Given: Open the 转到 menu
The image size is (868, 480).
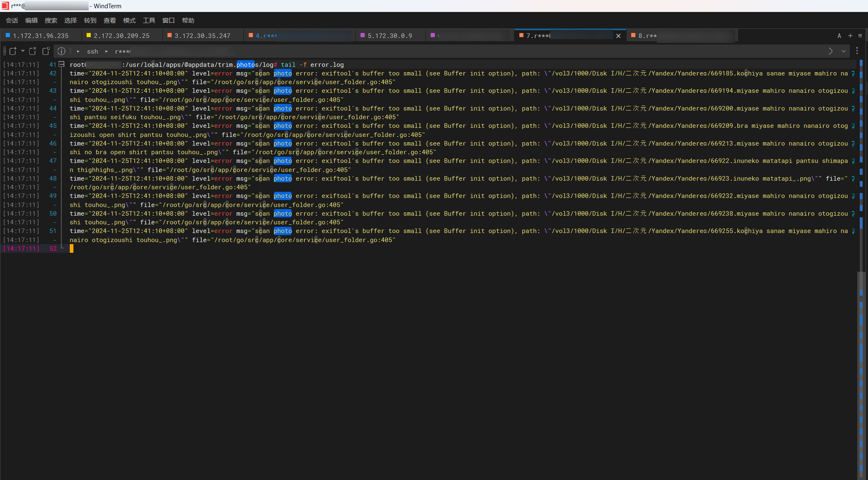Looking at the screenshot, I should point(90,21).
